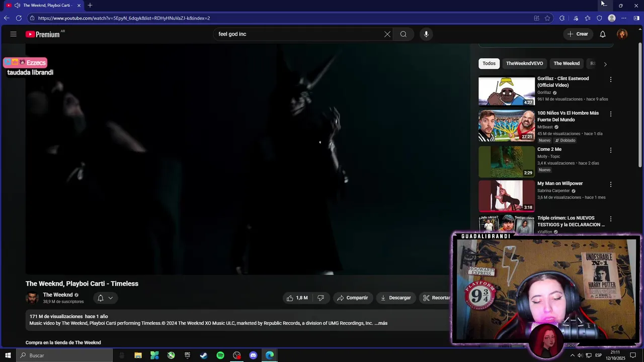Open Come 2 Me video title
Image resolution: width=644 pixels, height=362 pixels.
(x=549, y=149)
